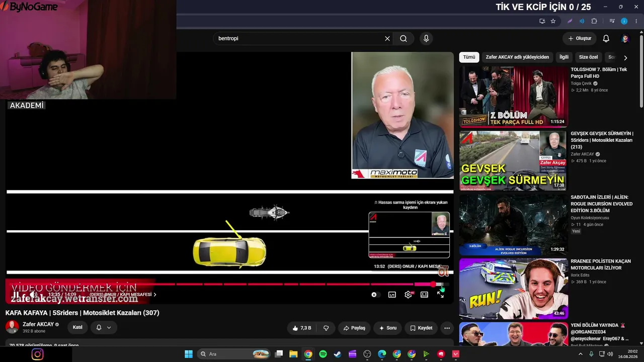This screenshot has width=644, height=362.
Task: Open the Zafer AKCAY channel name link
Action: [x=38, y=324]
